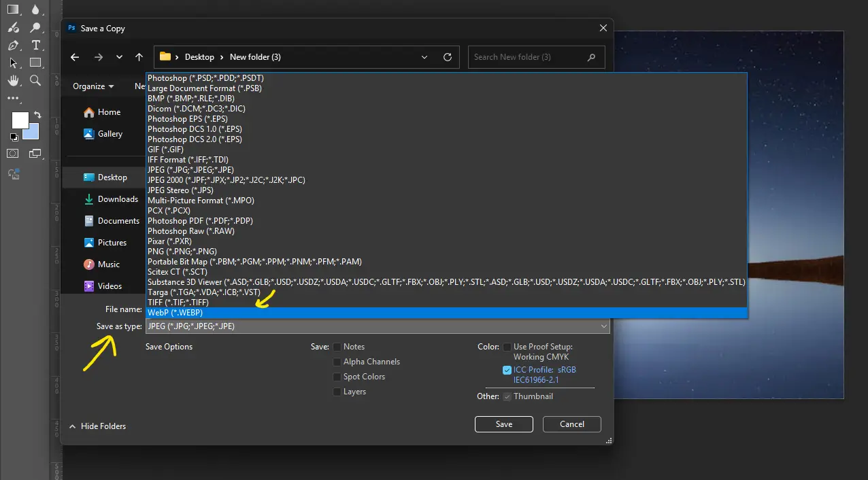The height and width of the screenshot is (480, 868).
Task: Select the Gradient tool
Action: pos(12,10)
